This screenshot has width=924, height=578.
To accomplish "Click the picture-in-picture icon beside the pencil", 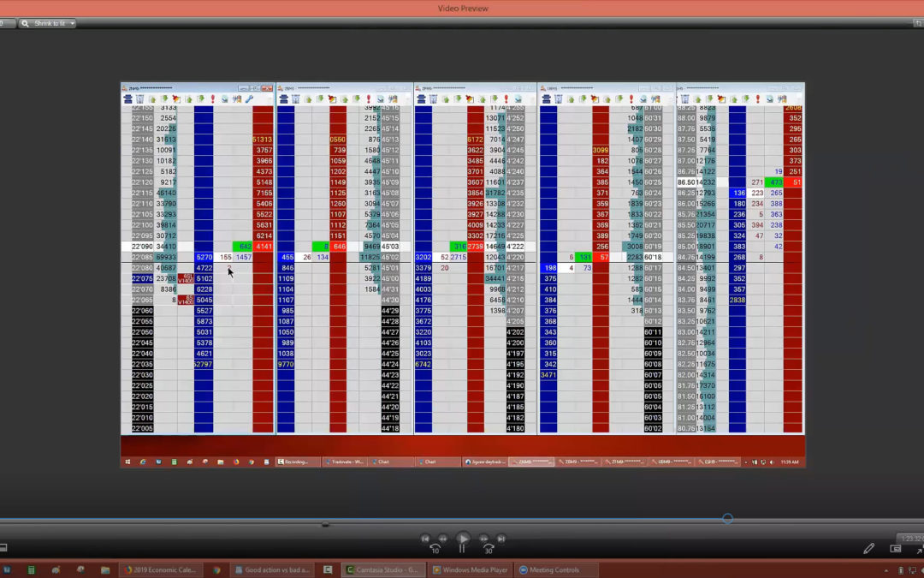I will point(895,549).
